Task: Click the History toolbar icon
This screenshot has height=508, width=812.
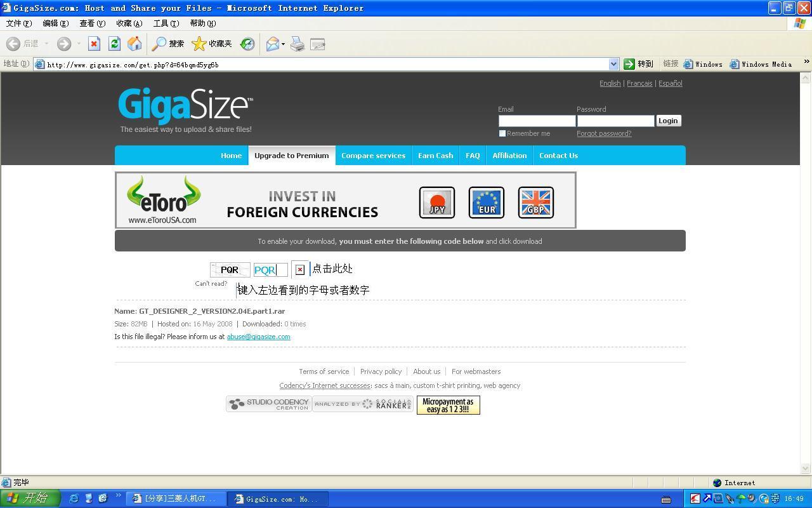Action: (247, 44)
